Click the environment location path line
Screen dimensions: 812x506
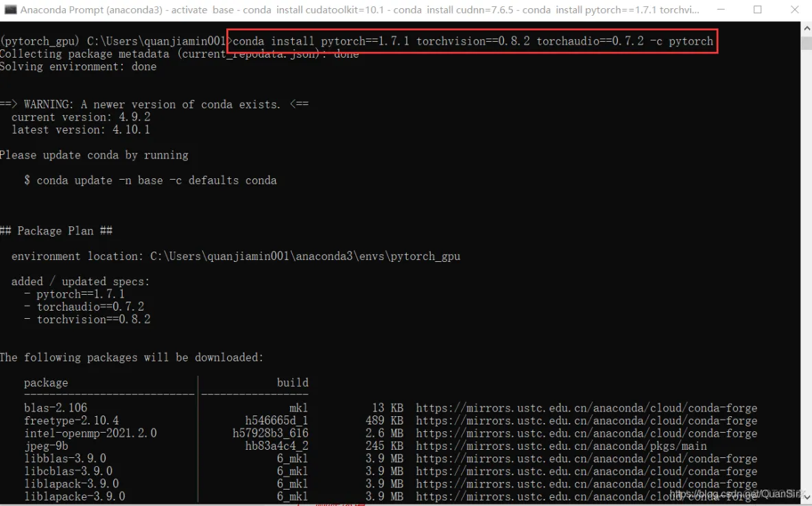(x=236, y=256)
